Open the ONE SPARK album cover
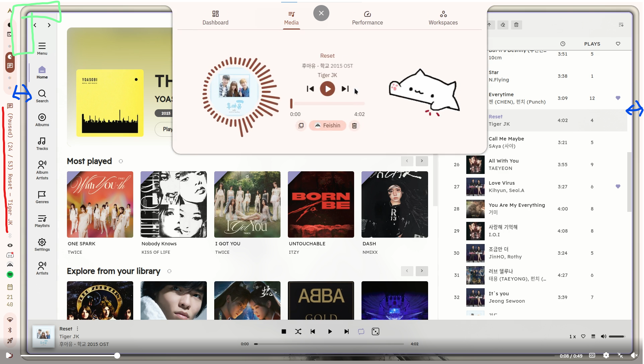 coord(100,204)
